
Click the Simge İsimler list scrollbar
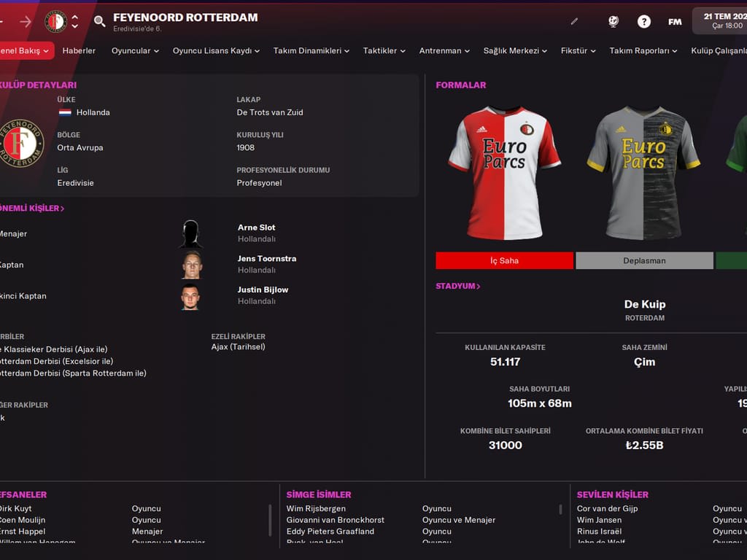pos(560,510)
